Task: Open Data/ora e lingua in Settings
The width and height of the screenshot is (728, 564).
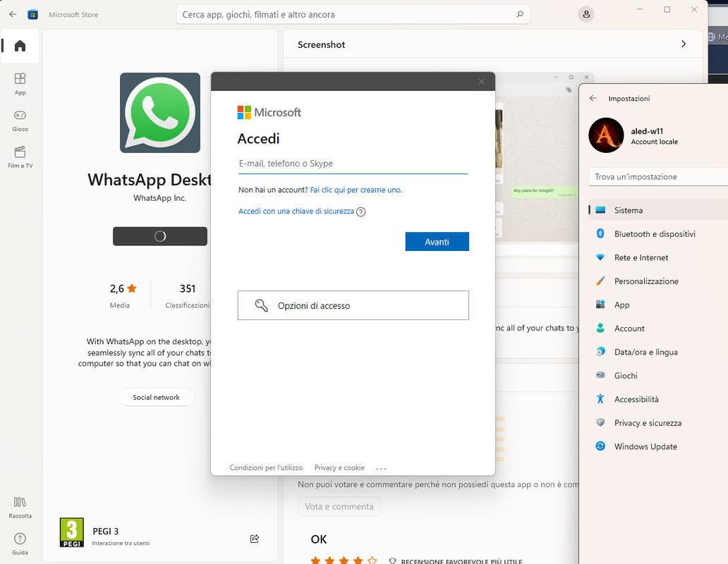Action: click(658, 352)
